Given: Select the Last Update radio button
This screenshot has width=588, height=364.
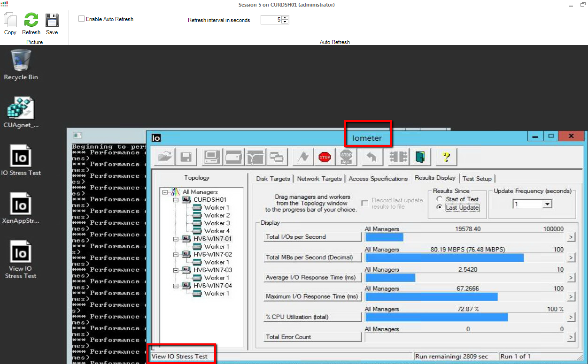Looking at the screenshot, I should [440, 208].
